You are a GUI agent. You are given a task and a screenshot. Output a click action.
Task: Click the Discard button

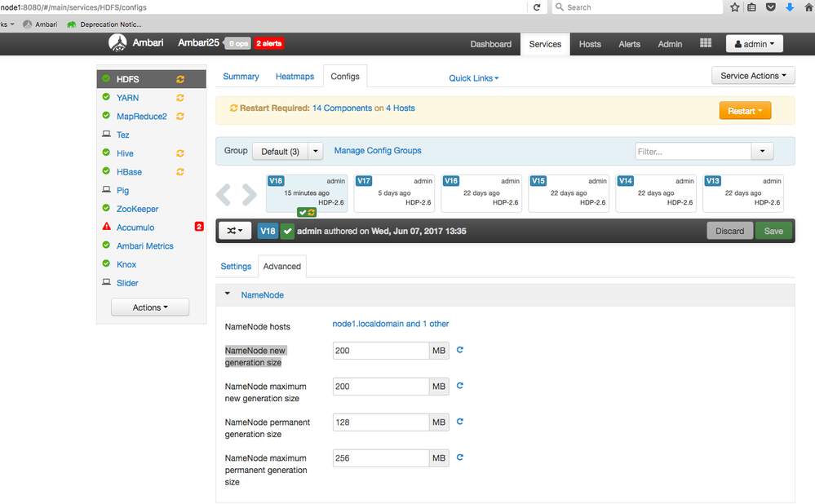click(730, 232)
